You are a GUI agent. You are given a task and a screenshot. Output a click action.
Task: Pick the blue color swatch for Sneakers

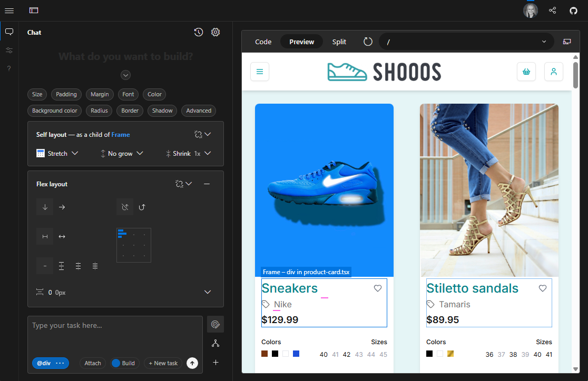[x=296, y=354]
